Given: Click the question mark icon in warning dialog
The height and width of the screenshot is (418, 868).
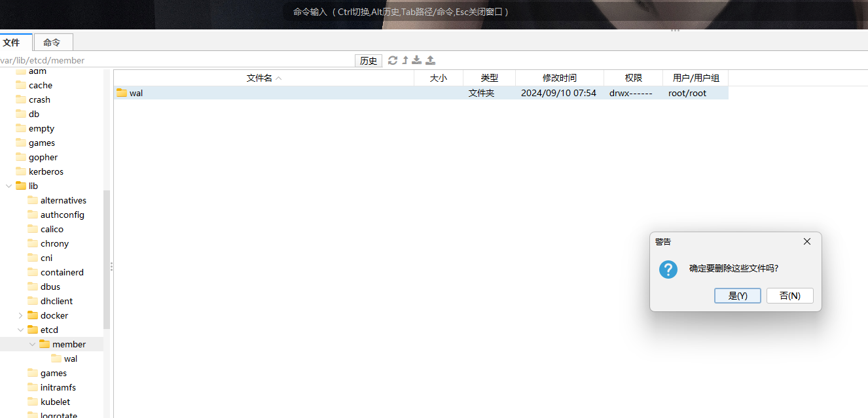Looking at the screenshot, I should coord(668,269).
